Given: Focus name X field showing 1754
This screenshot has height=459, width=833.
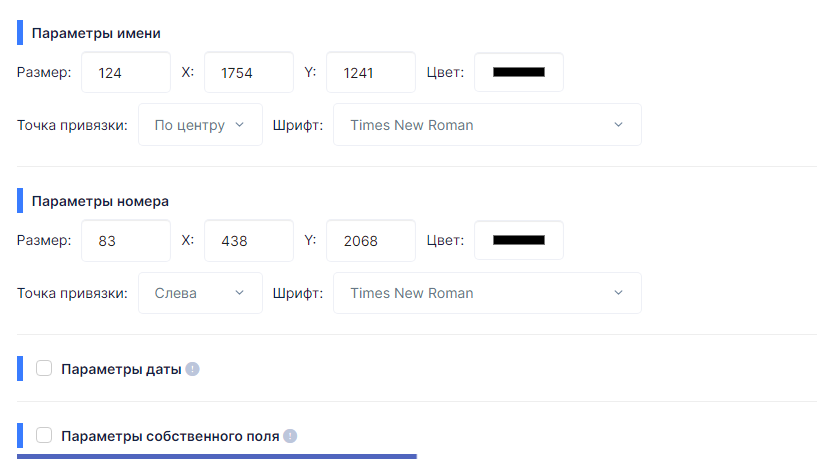Looking at the screenshot, I should pyautogui.click(x=249, y=72).
